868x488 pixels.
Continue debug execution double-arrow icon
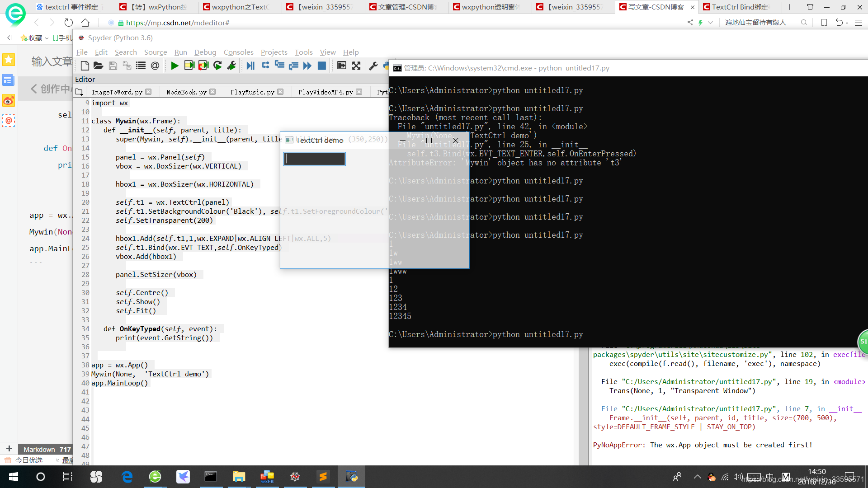coord(307,66)
